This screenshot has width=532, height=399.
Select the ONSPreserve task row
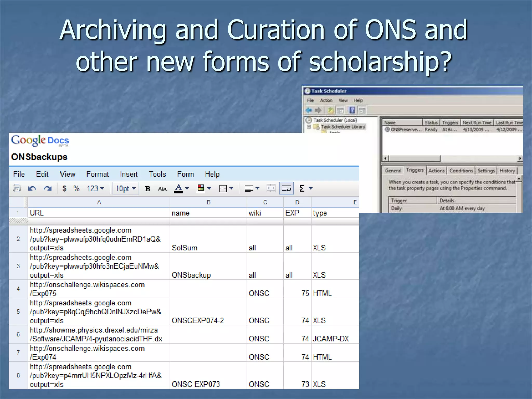click(x=405, y=129)
